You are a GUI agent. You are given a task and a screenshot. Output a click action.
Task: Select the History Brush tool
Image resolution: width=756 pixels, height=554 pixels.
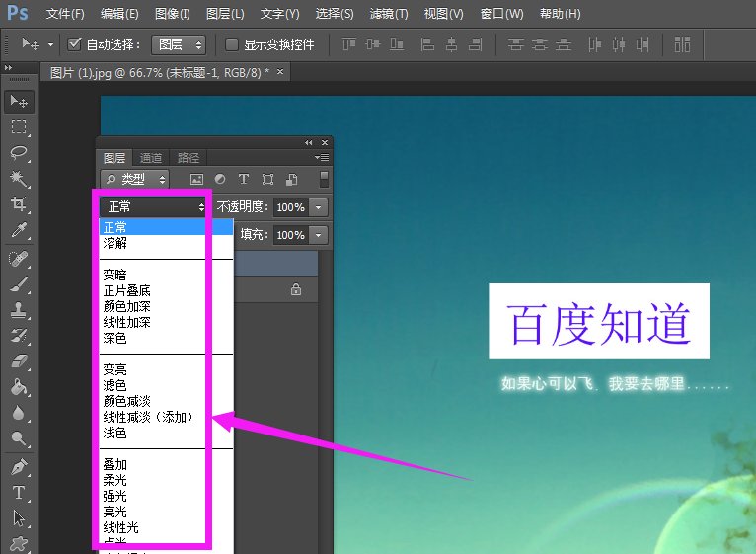coord(19,336)
